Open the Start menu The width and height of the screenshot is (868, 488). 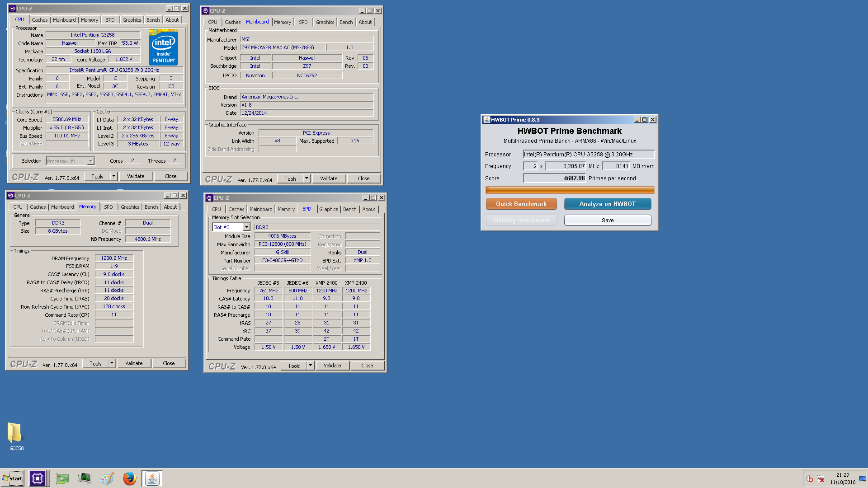tap(13, 479)
